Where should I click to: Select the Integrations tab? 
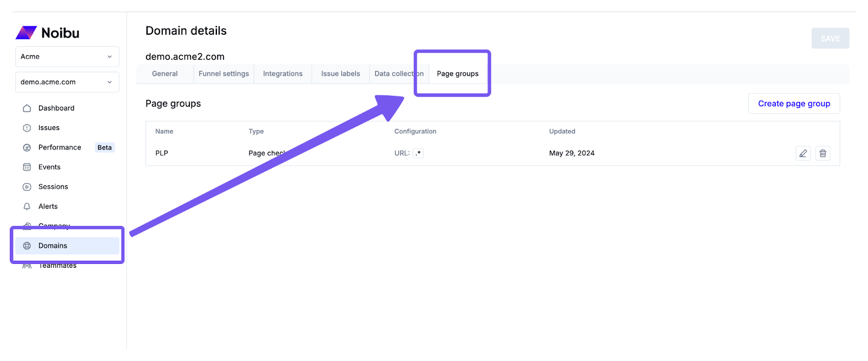(283, 74)
